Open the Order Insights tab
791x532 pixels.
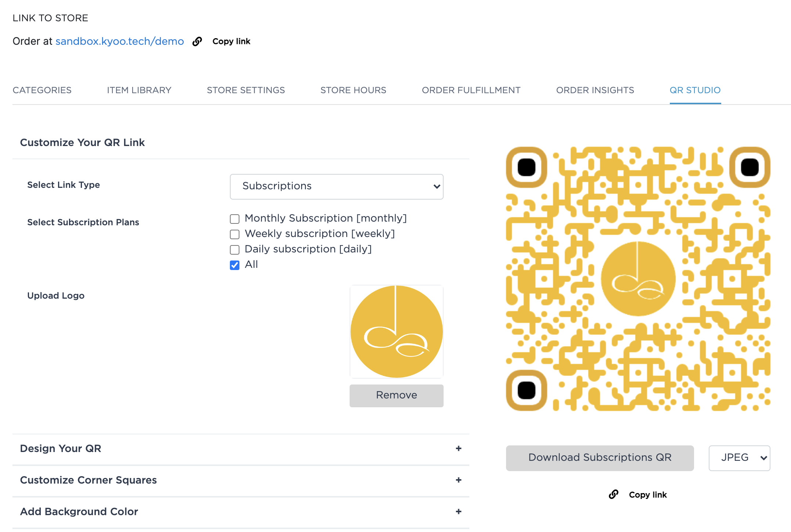point(595,90)
